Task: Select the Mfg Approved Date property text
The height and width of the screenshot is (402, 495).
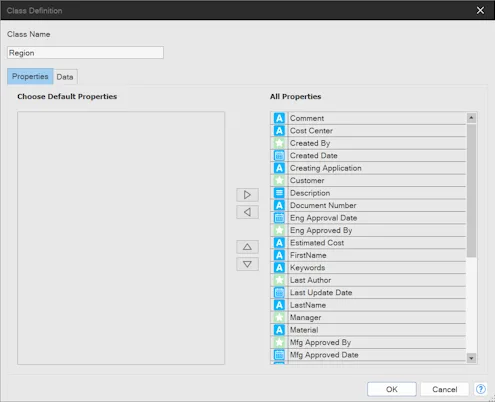Action: click(x=324, y=355)
